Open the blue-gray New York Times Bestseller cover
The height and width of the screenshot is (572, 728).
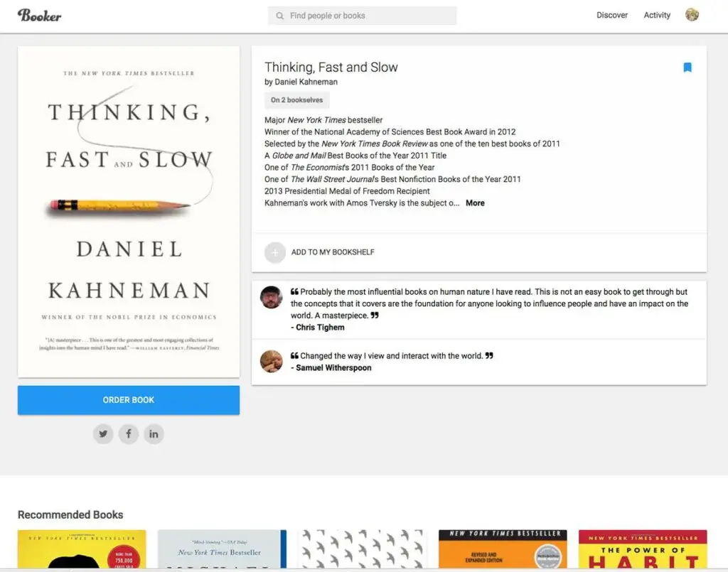coord(222,549)
